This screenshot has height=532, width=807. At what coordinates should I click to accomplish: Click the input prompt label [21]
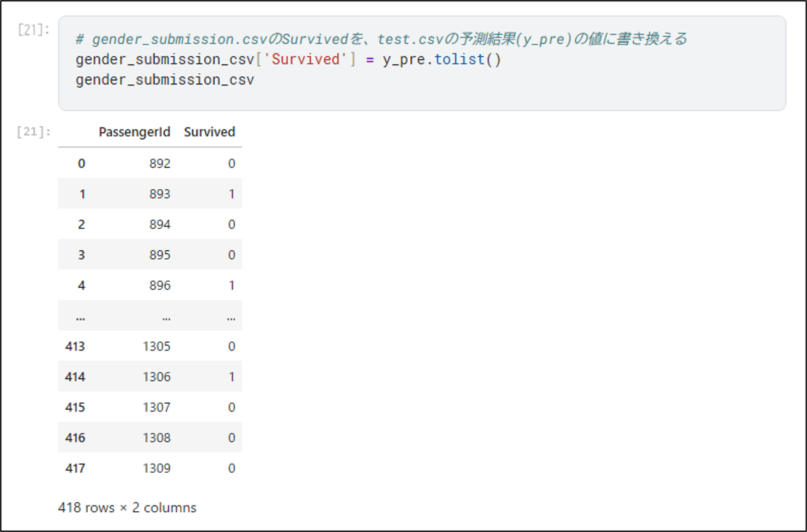[x=34, y=31]
